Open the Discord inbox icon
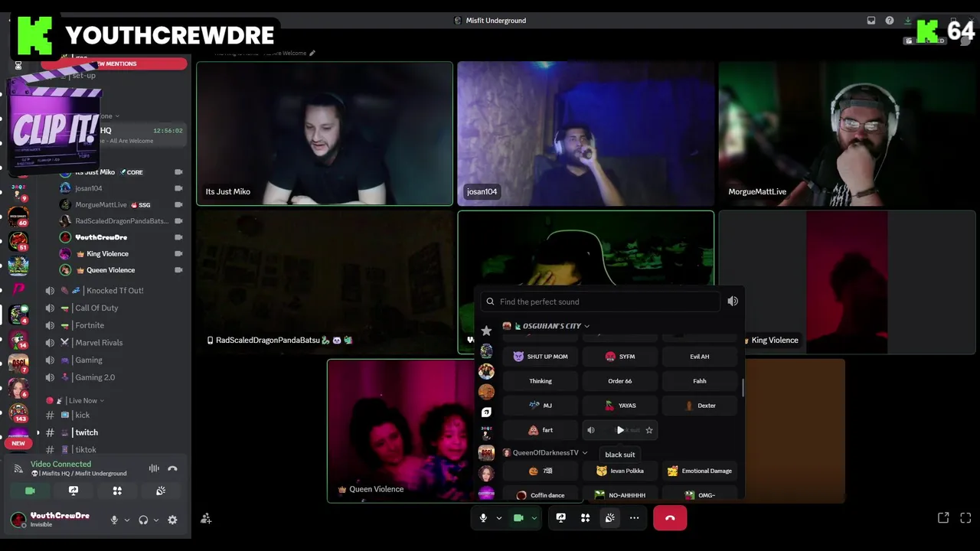 pos(871,21)
